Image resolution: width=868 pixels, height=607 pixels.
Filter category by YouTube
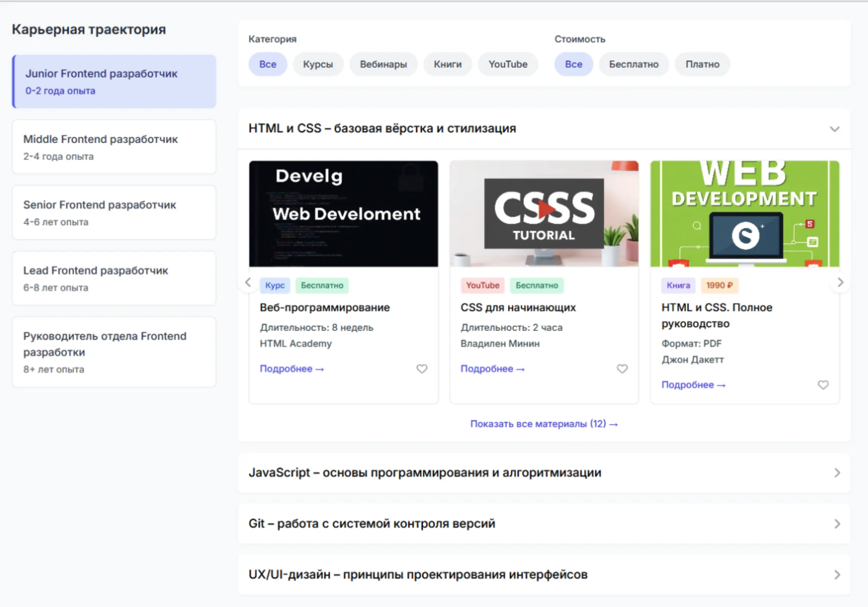[x=508, y=64]
